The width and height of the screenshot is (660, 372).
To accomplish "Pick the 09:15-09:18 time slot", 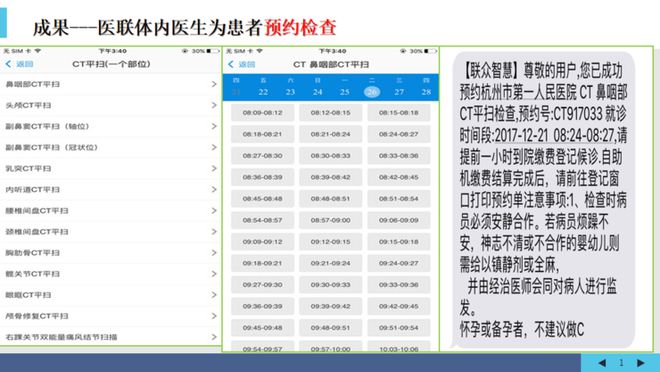I will click(x=399, y=242).
